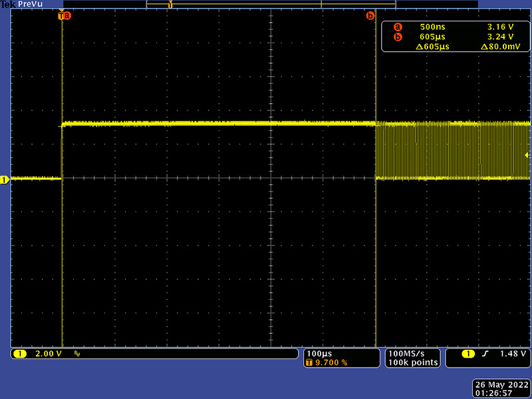Click the 2.00 V vertical scale readout
The width and height of the screenshot is (532, 399).
point(48,354)
